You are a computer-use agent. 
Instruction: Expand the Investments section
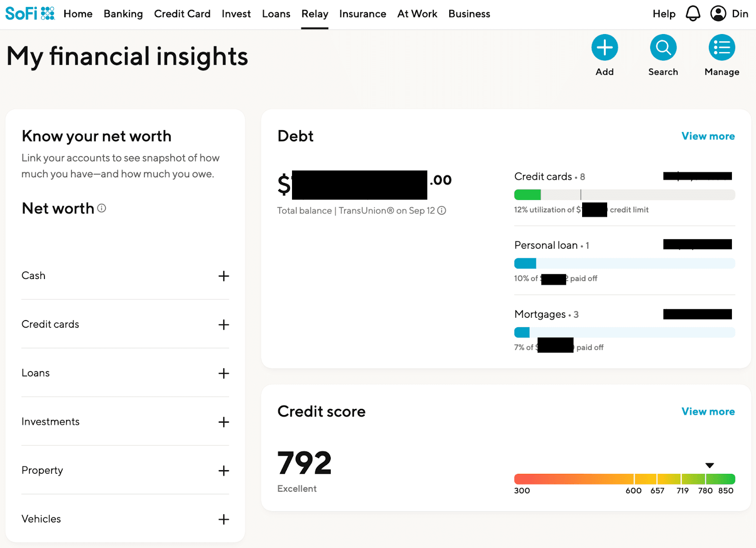[223, 422]
